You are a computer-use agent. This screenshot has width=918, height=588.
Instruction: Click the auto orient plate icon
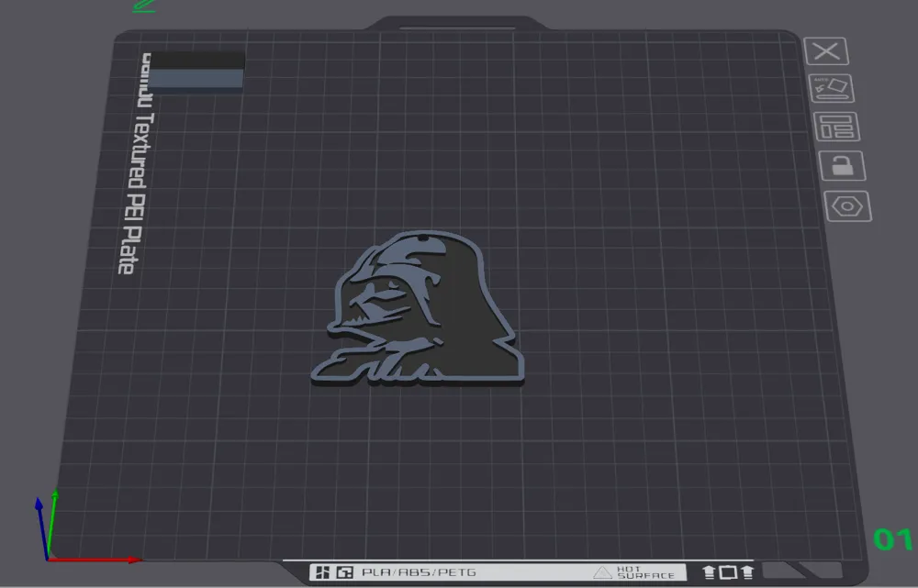tap(832, 88)
